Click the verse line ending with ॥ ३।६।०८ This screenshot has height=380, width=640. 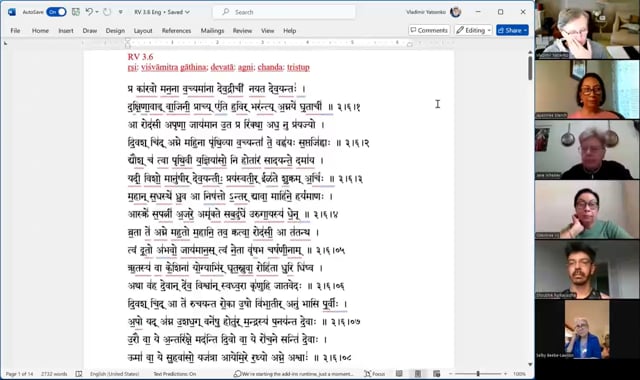click(x=240, y=358)
